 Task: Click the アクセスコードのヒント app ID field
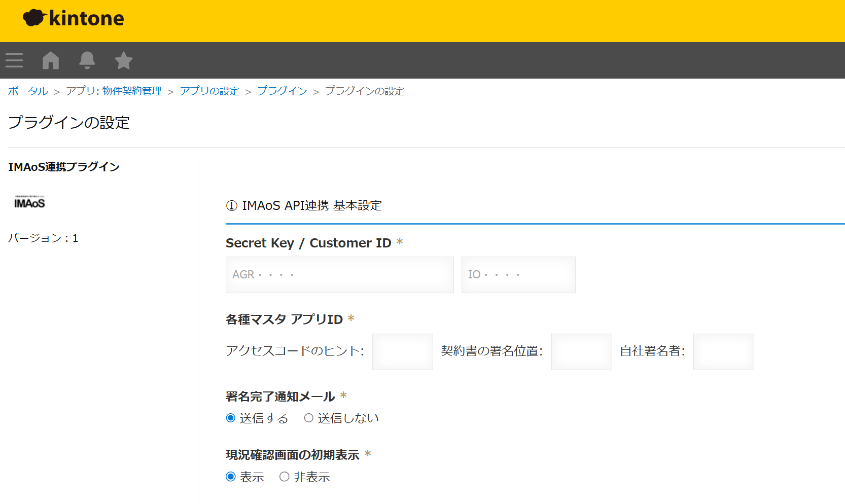pyautogui.click(x=402, y=351)
